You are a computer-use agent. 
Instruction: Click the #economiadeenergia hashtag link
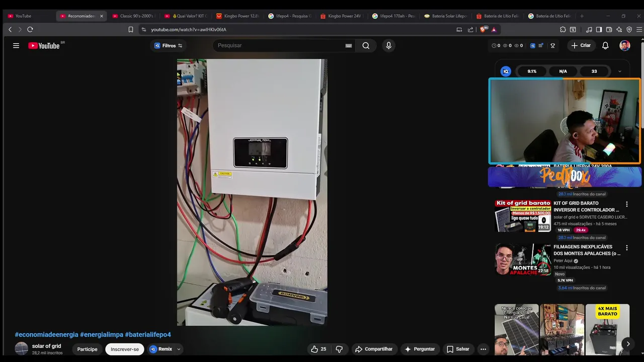coord(47,334)
